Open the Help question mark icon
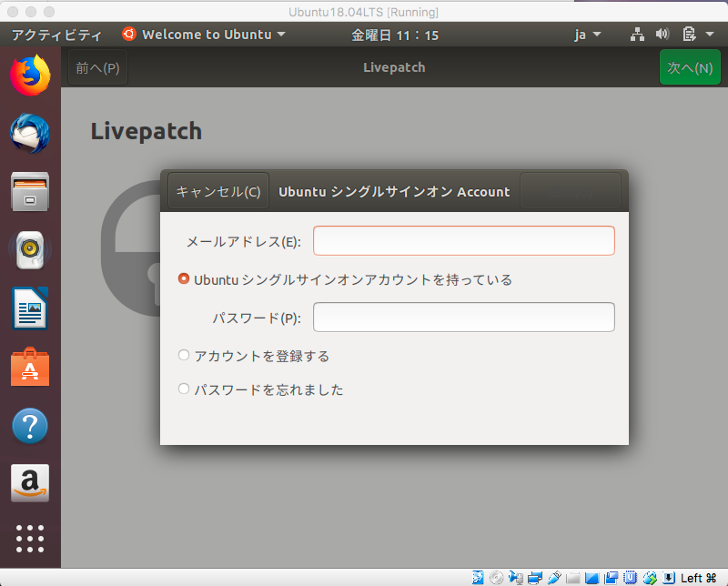The height and width of the screenshot is (586, 728). click(x=30, y=425)
